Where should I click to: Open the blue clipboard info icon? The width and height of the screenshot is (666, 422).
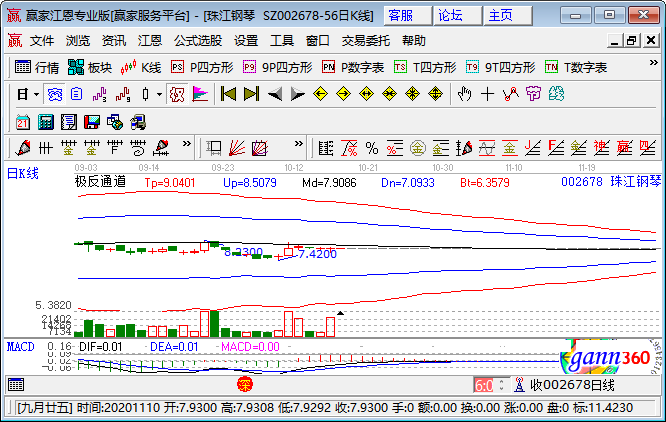point(76,94)
